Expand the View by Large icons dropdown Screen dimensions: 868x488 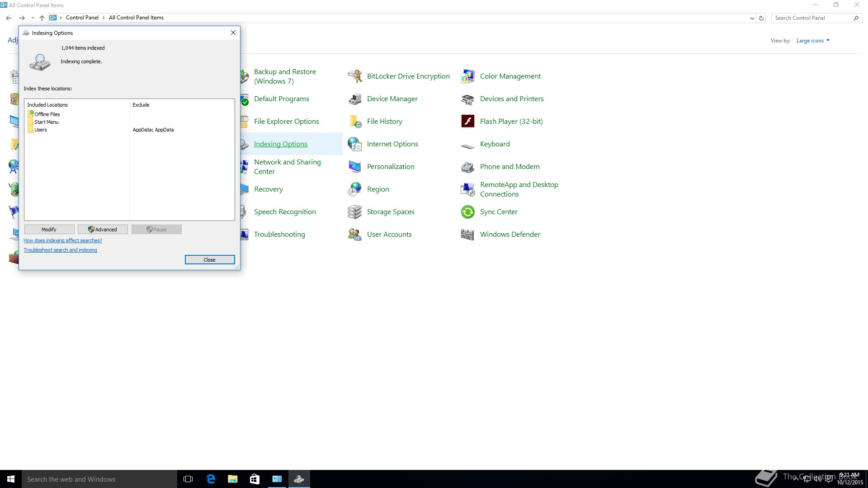[813, 41]
